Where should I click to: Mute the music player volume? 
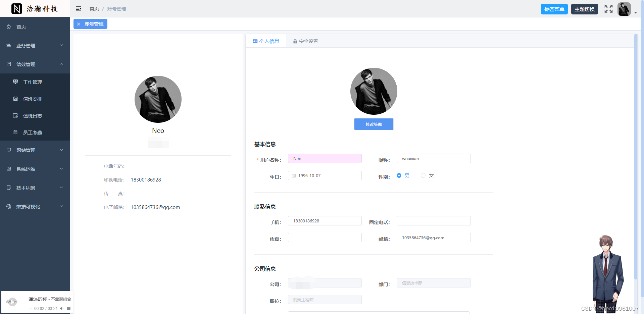point(61,308)
